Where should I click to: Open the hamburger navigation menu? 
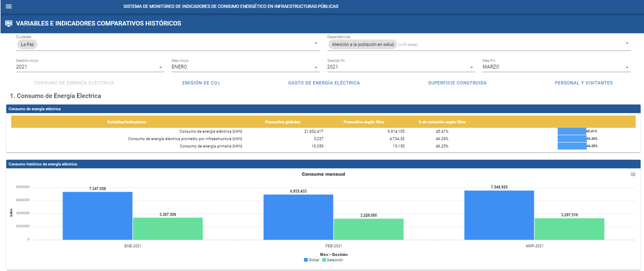click(x=9, y=6)
